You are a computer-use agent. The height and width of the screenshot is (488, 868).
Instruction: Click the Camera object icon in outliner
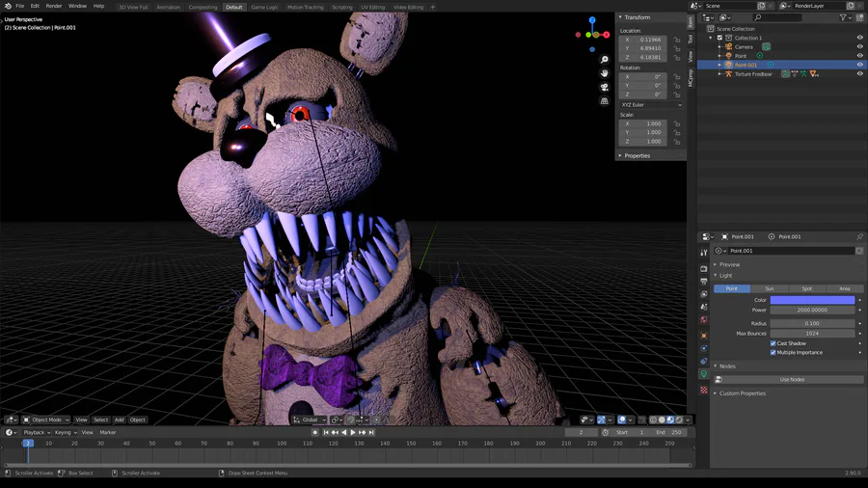pyautogui.click(x=728, y=47)
